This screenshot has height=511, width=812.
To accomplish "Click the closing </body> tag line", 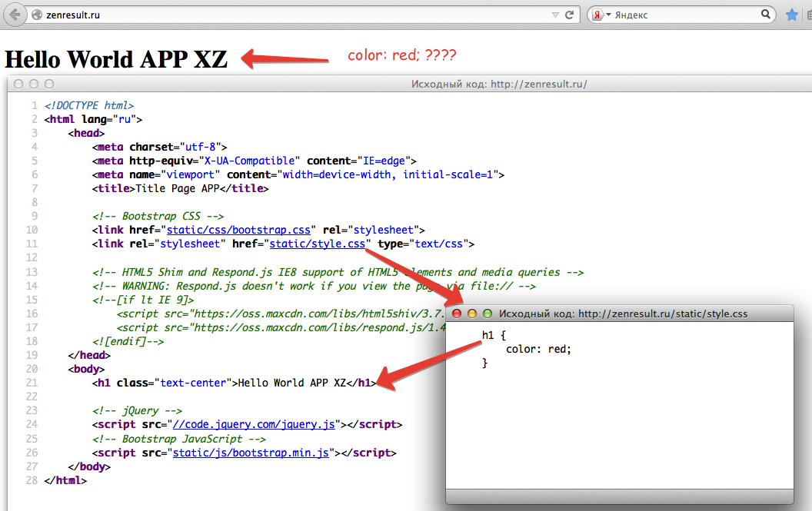I will pos(89,467).
